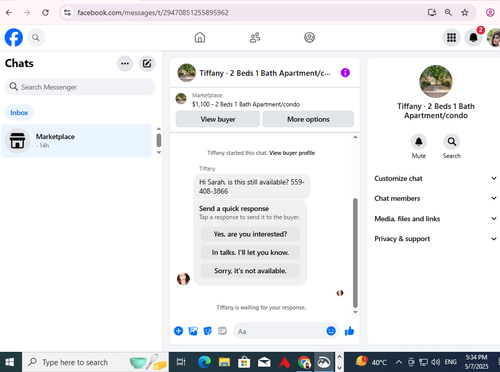Open the View buyer profile link
500x372 pixels.
click(292, 153)
